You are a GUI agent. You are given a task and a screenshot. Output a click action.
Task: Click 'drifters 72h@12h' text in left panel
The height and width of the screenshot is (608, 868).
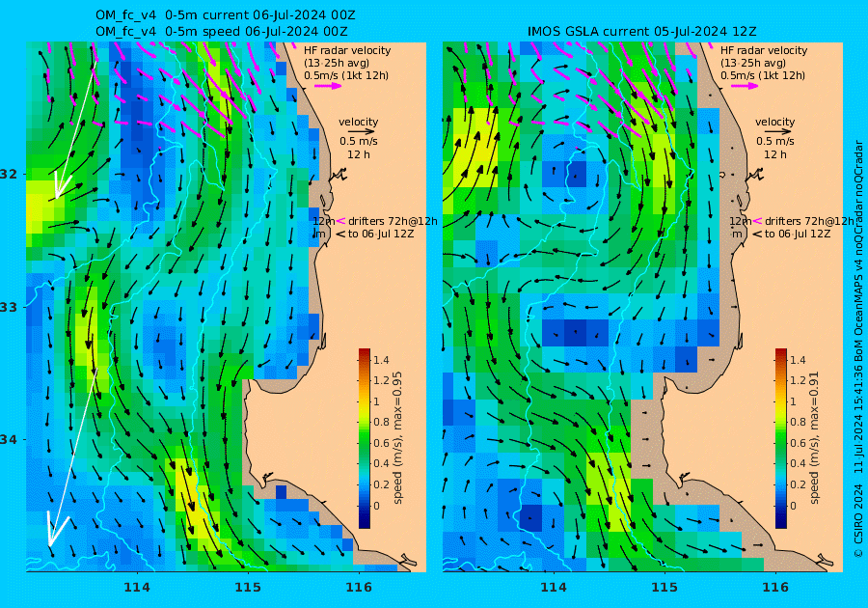click(393, 221)
